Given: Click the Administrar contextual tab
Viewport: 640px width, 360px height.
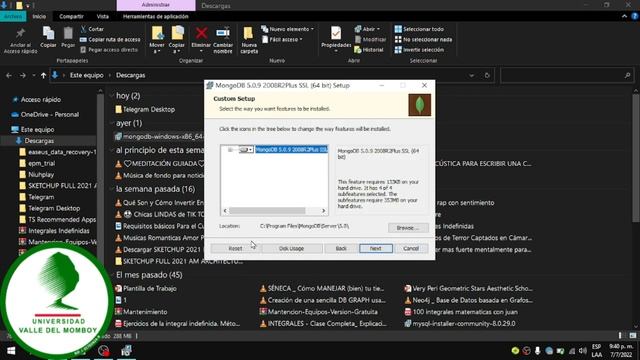Looking at the screenshot, I should [x=156, y=5].
